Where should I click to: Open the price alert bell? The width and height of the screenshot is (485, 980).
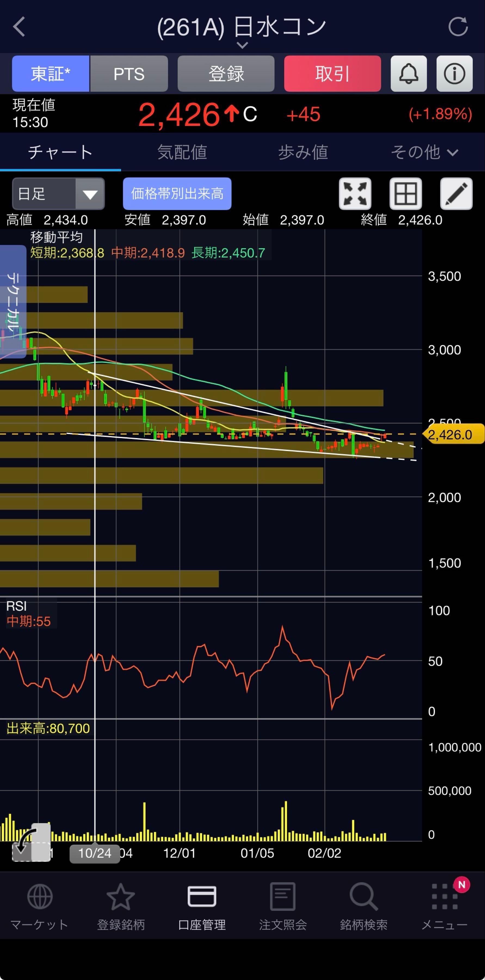pos(409,73)
